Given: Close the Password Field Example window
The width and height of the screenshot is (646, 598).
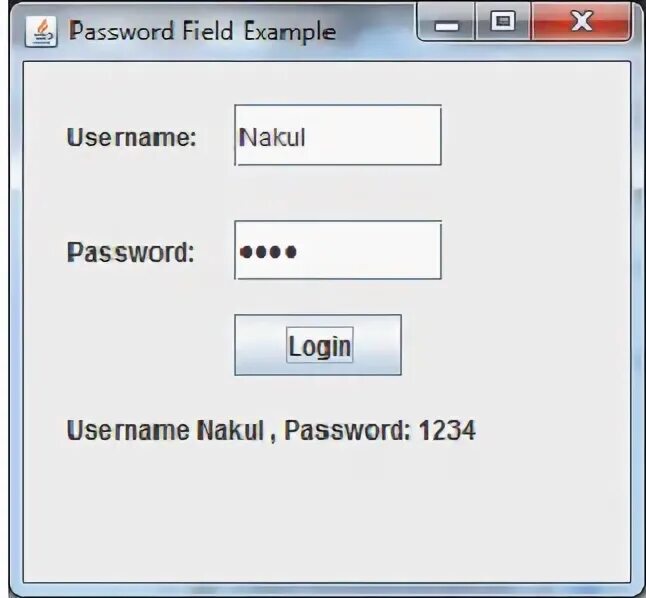Looking at the screenshot, I should click(581, 21).
